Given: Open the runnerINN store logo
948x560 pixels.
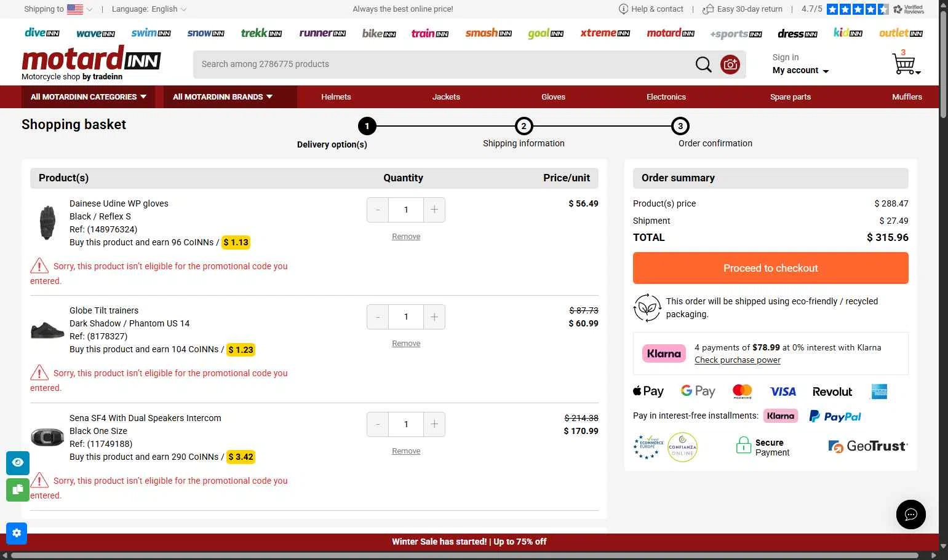Looking at the screenshot, I should 322,33.
